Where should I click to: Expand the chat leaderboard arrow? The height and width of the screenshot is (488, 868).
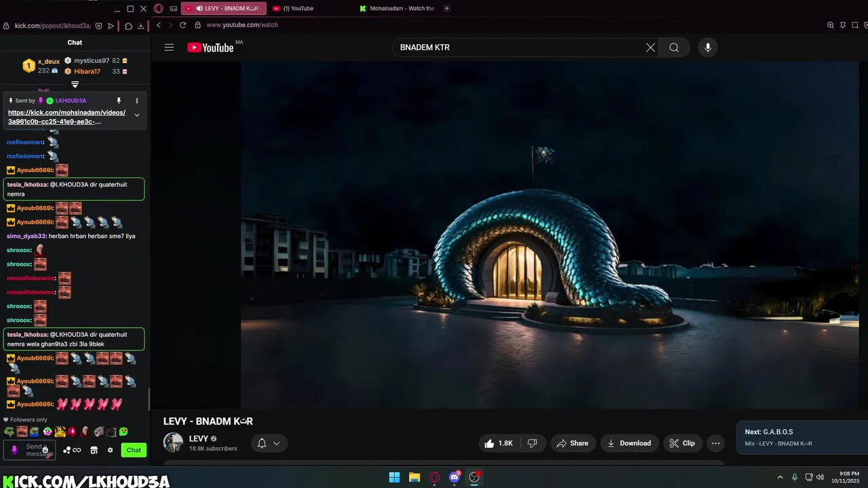click(75, 84)
